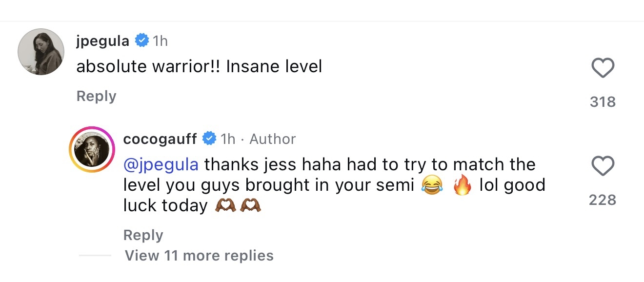Click the laughing-crying emoji in the reply

pos(431,186)
